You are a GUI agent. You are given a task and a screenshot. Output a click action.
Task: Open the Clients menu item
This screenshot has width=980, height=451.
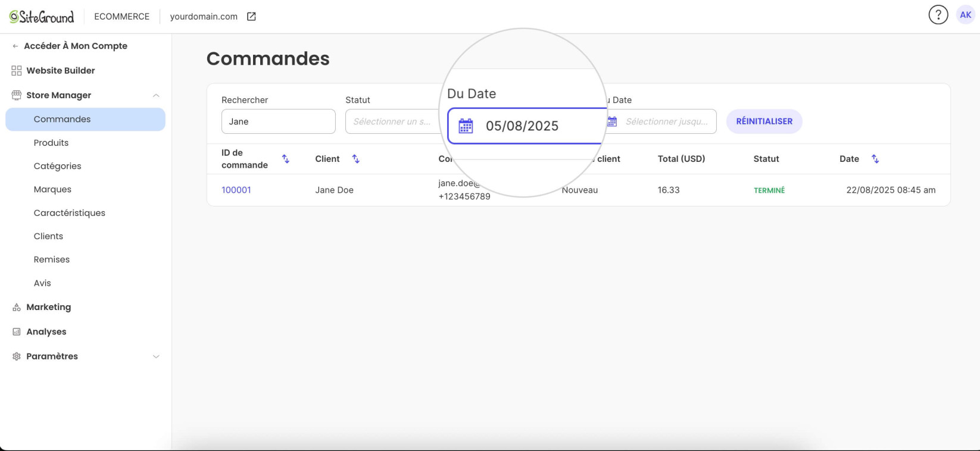click(x=48, y=236)
